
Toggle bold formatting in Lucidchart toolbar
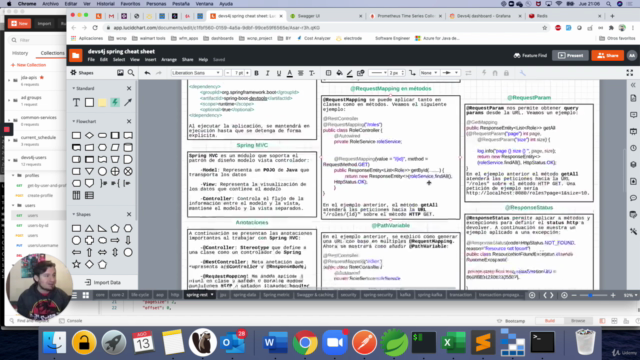pyautogui.click(x=256, y=73)
